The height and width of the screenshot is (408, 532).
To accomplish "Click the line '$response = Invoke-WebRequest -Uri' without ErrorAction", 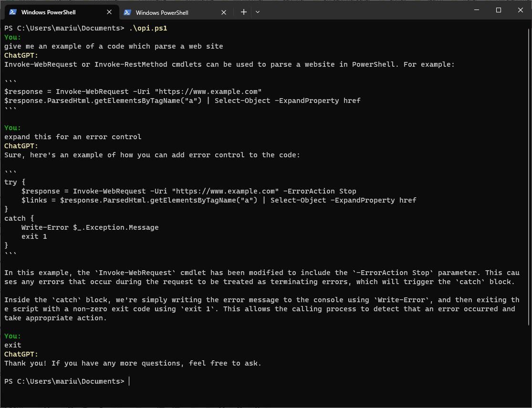I will 133,92.
